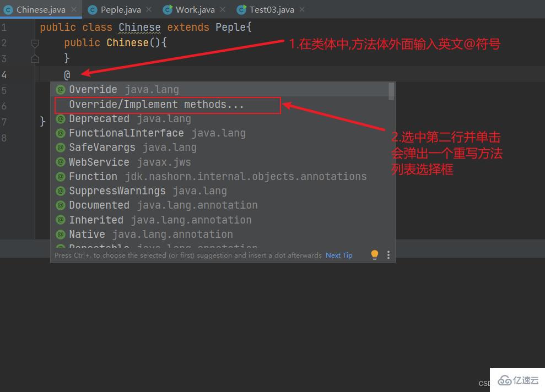Open the Work.java tab
Viewport: 545px width, 392px height.
195,10
